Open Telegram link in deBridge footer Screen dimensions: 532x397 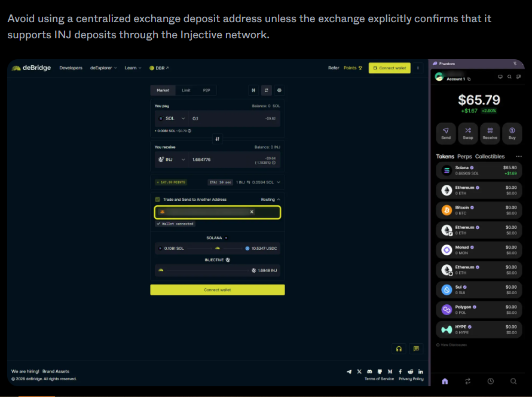[348, 371]
